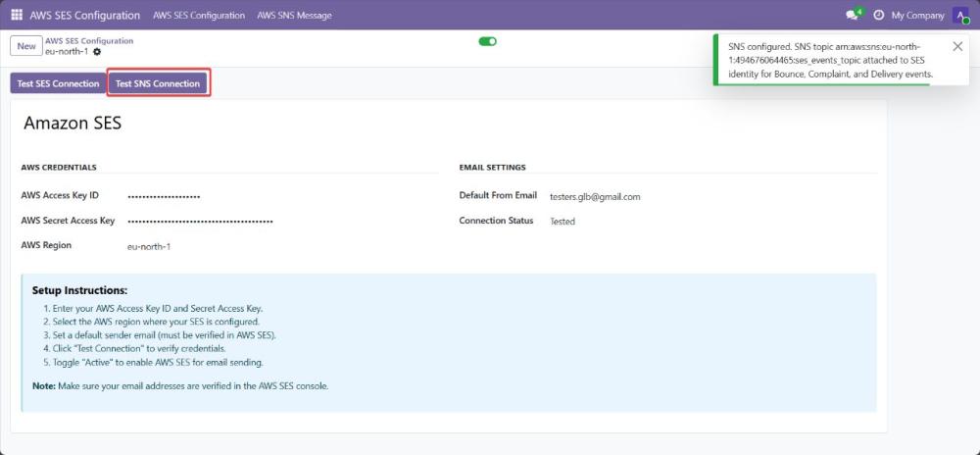Open the conversations chat icon
The width and height of the screenshot is (980, 455).
coord(853,16)
